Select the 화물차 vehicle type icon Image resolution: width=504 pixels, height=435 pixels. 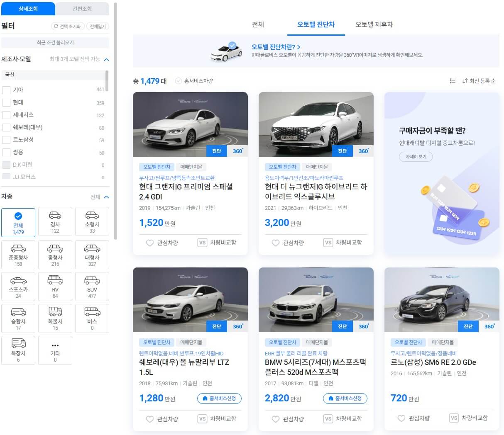coord(55,318)
